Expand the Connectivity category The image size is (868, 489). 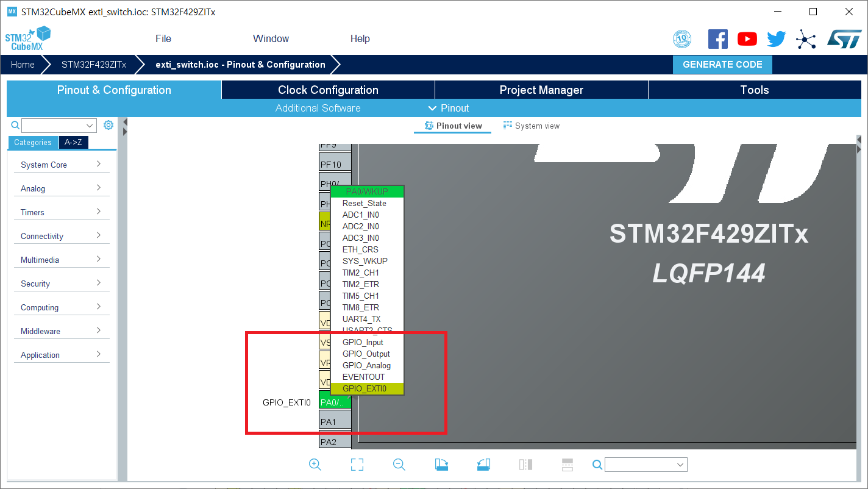pos(62,236)
